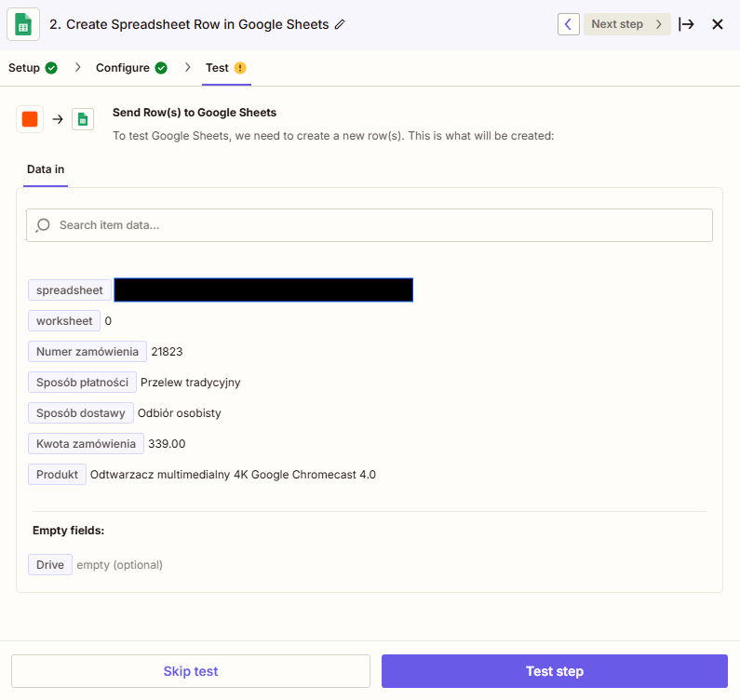Click the spreadsheet field label
Screen dimensions: 740x700
70,290
